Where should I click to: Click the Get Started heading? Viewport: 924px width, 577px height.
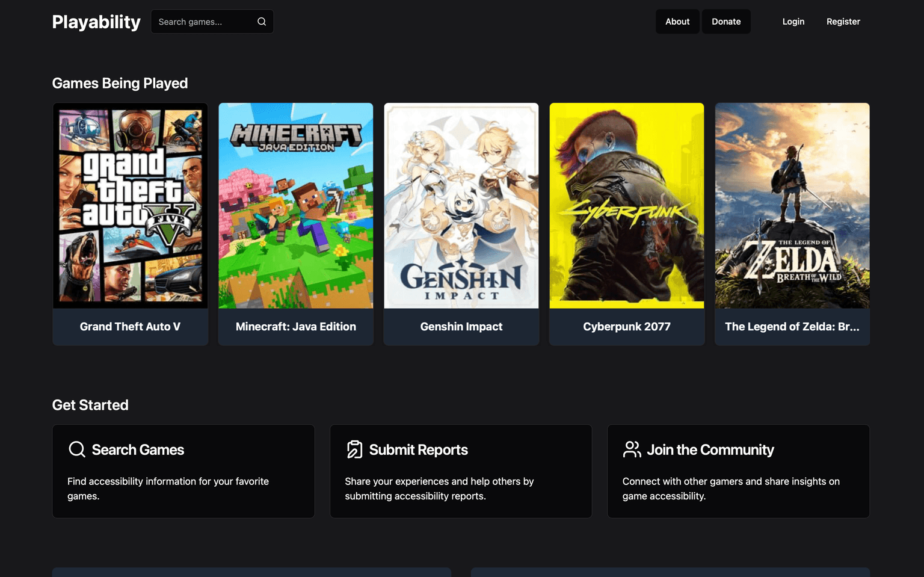click(x=90, y=405)
